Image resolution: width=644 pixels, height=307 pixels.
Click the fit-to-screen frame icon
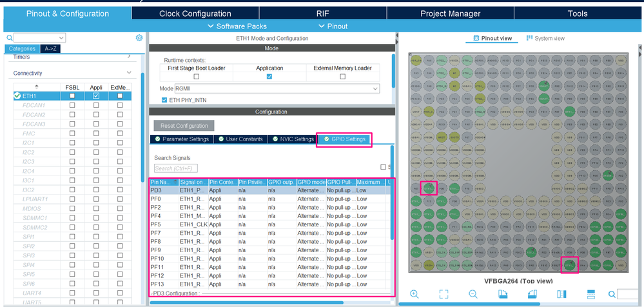444,294
